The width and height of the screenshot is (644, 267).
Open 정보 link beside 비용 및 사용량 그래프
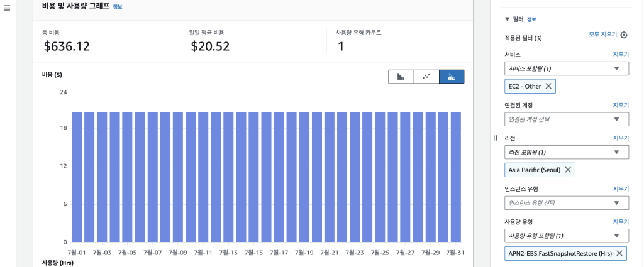pos(118,7)
